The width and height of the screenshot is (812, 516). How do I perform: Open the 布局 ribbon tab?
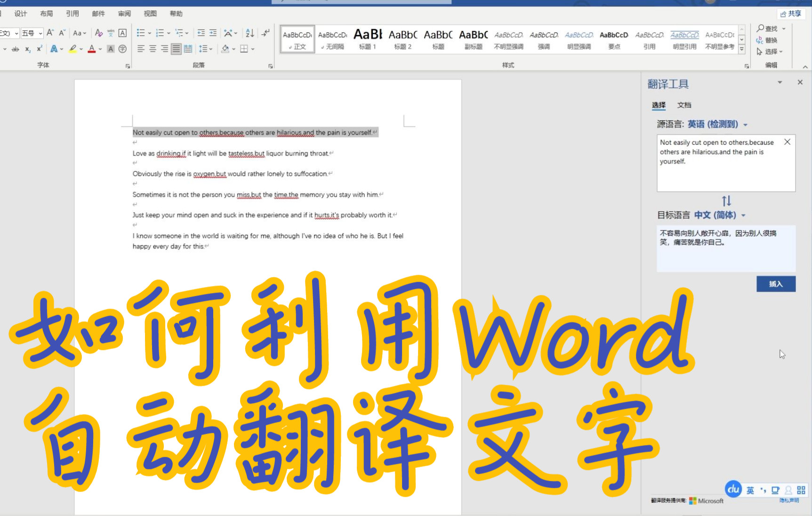tap(47, 14)
